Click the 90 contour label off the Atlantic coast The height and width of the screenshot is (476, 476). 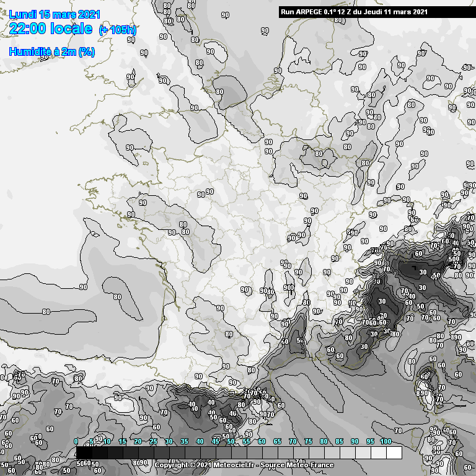(x=83, y=287)
